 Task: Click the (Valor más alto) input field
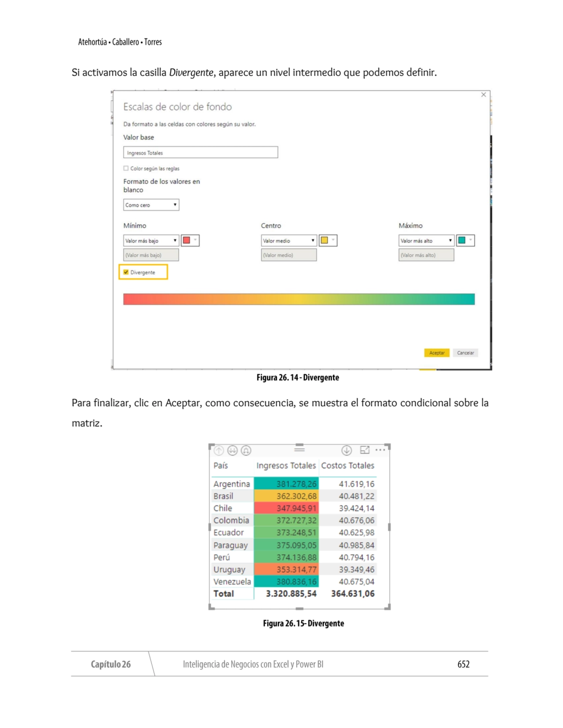(x=426, y=255)
